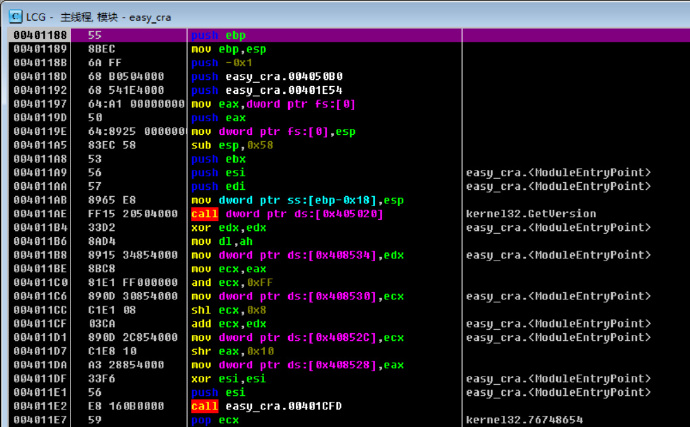
Task: Click the kernel32.GetVersion comment
Action: (531, 214)
